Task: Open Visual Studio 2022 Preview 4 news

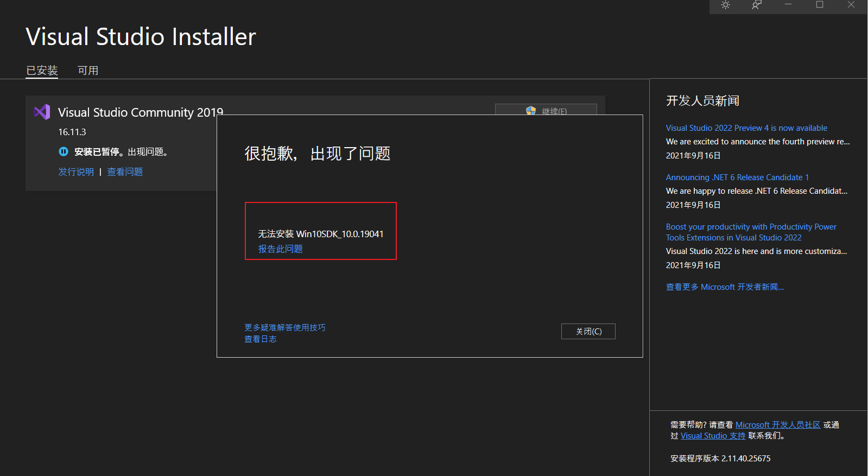Action: [746, 128]
